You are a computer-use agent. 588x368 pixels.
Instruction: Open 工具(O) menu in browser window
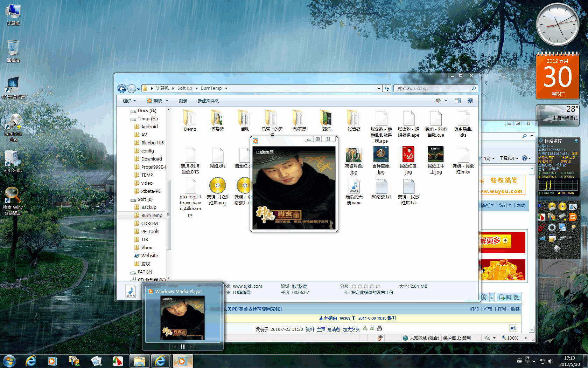(509, 158)
